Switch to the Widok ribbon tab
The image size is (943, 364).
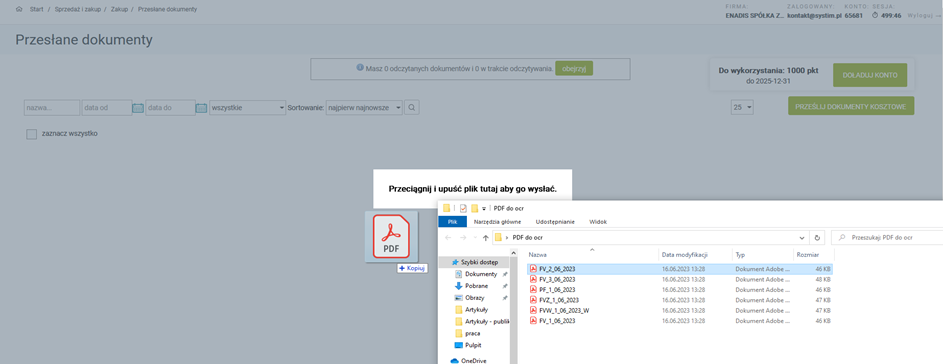coord(598,221)
